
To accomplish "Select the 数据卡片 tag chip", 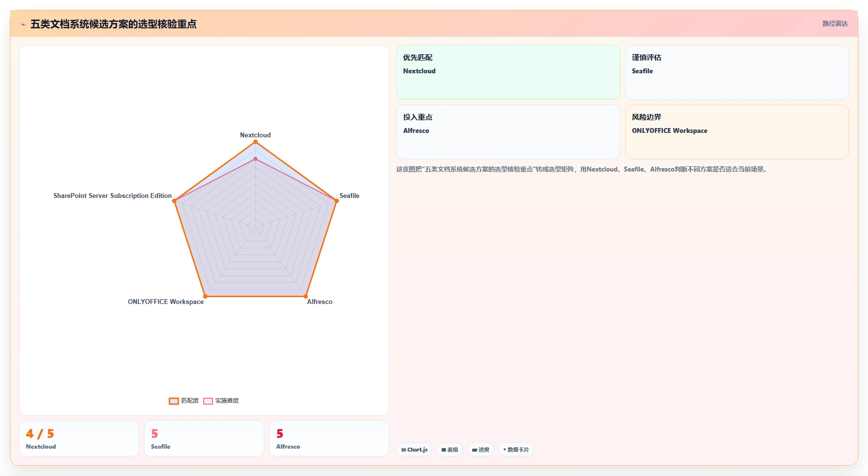I will coord(516,450).
